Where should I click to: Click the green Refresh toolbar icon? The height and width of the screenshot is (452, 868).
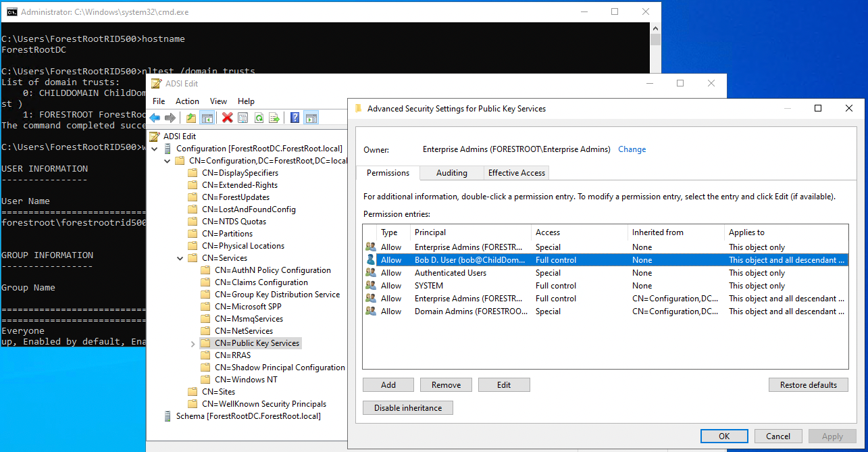point(259,118)
